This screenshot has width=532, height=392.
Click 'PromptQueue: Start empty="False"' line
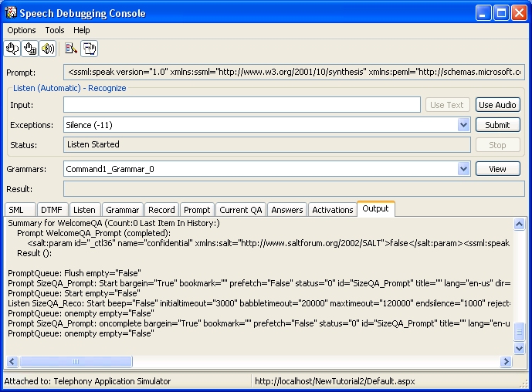pos(74,293)
